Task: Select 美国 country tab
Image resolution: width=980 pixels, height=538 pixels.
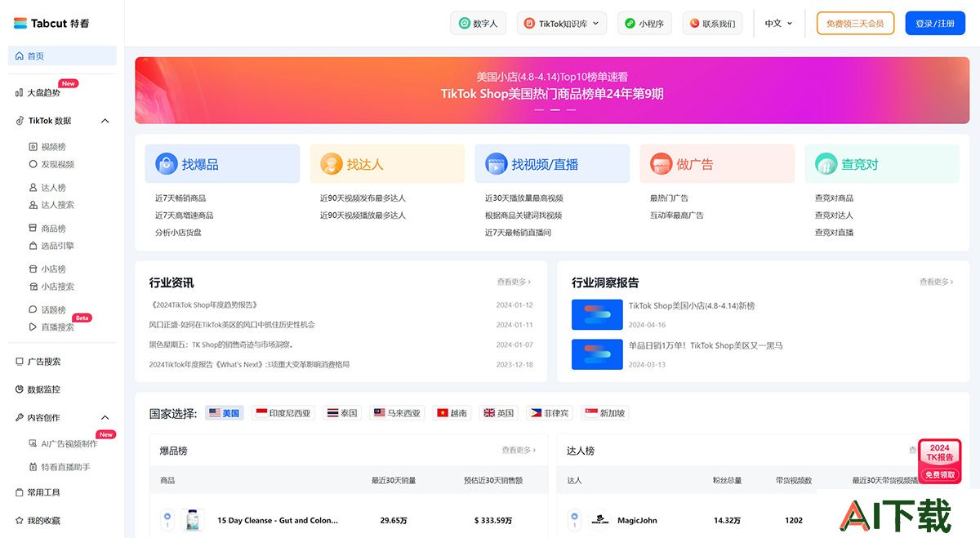Action: [225, 413]
